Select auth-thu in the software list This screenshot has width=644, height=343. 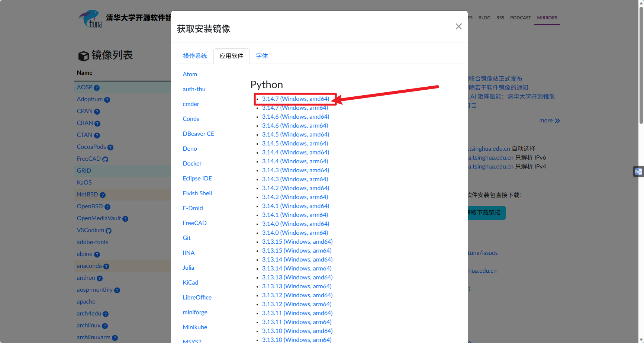(194, 89)
